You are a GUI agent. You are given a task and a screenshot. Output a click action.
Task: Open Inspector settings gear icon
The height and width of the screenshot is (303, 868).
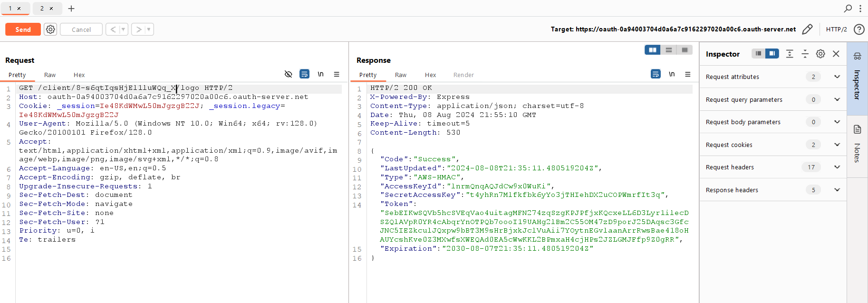click(x=820, y=54)
